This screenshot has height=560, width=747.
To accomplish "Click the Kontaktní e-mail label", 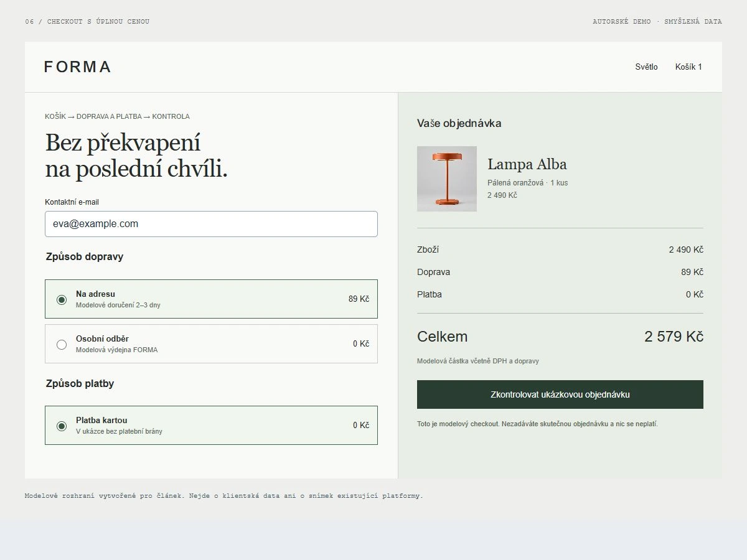I will (72, 202).
